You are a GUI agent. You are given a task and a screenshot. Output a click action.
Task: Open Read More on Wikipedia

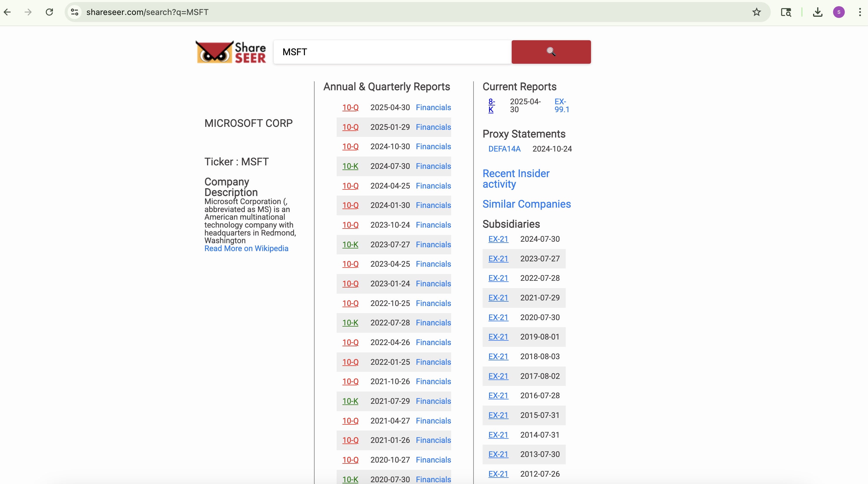pyautogui.click(x=246, y=248)
